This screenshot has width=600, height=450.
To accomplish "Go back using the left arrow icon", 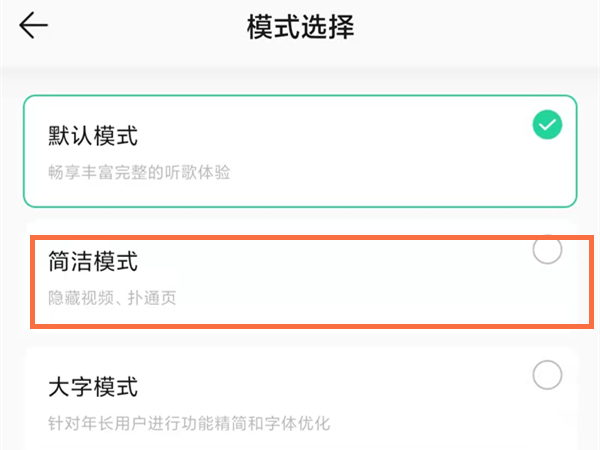I will click(x=34, y=25).
